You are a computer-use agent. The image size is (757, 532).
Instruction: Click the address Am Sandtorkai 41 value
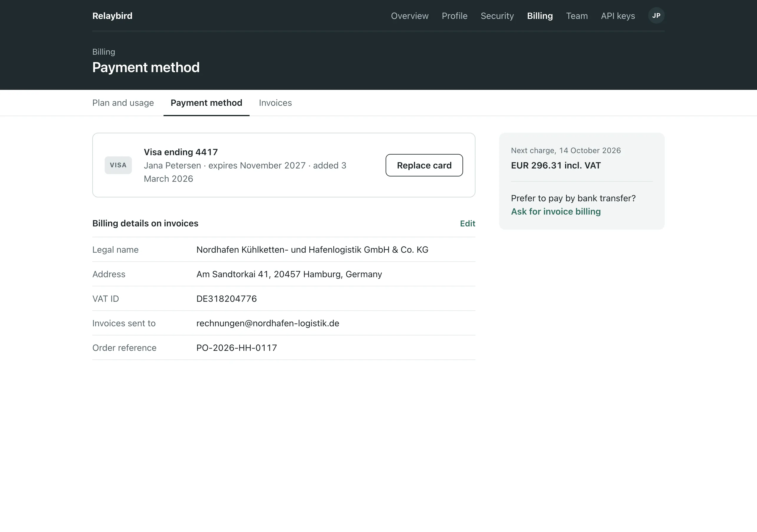click(289, 274)
